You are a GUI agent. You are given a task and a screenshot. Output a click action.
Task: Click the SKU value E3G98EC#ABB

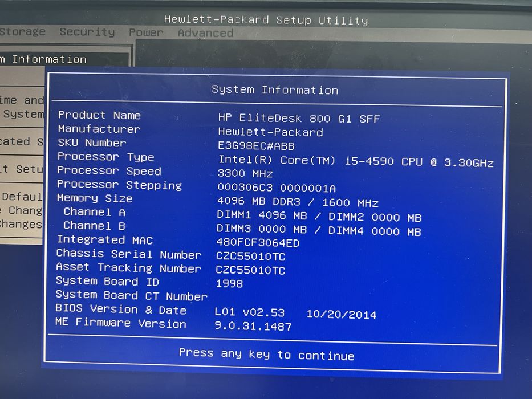point(256,146)
